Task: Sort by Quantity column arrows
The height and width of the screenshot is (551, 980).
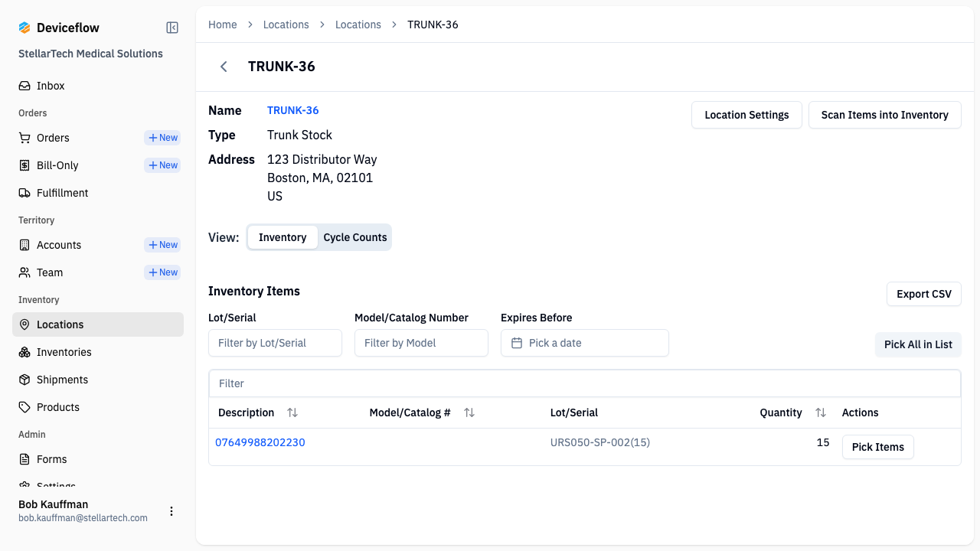Action: click(x=821, y=412)
